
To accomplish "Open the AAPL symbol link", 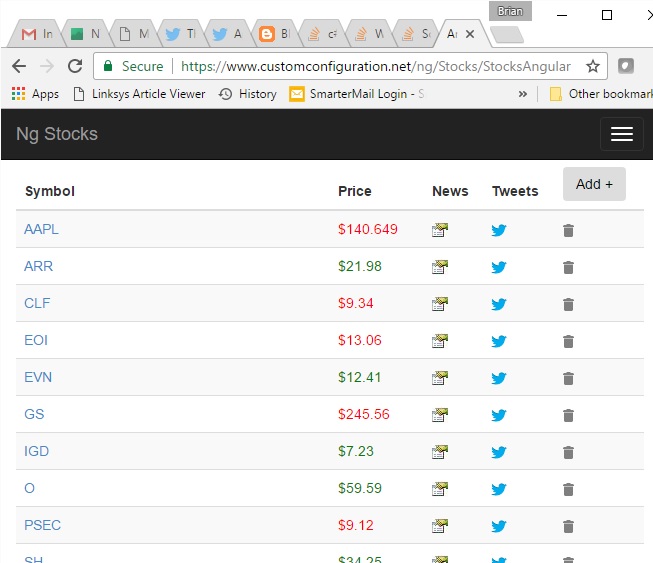I will [x=41, y=229].
